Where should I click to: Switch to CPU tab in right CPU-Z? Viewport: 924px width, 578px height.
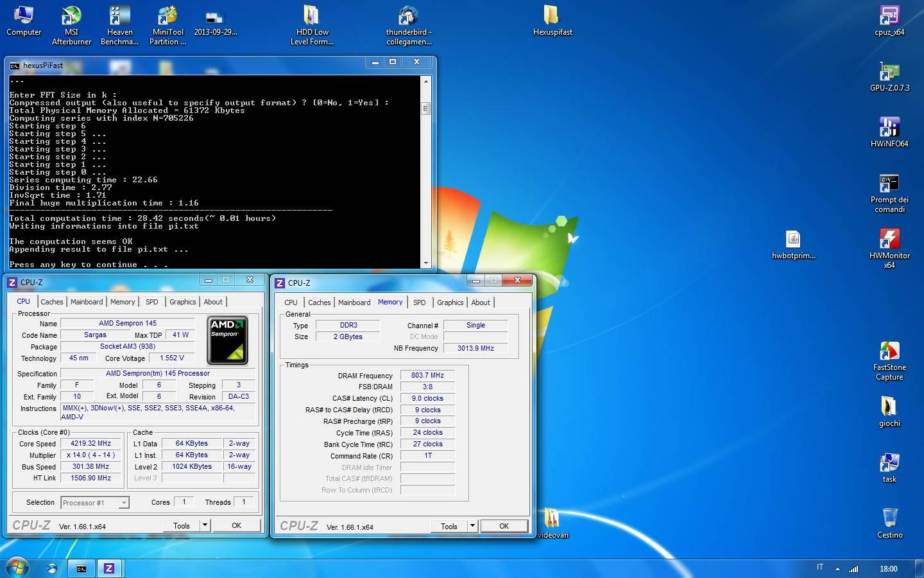coord(291,302)
